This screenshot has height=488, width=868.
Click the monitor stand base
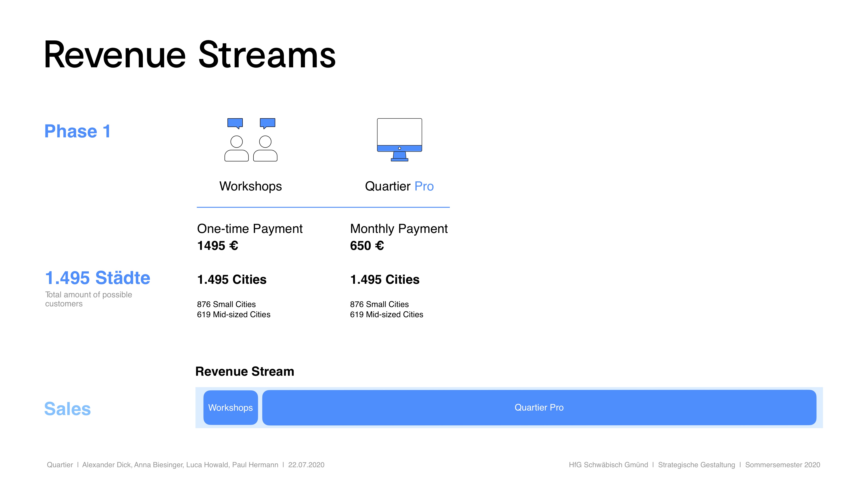click(x=399, y=160)
